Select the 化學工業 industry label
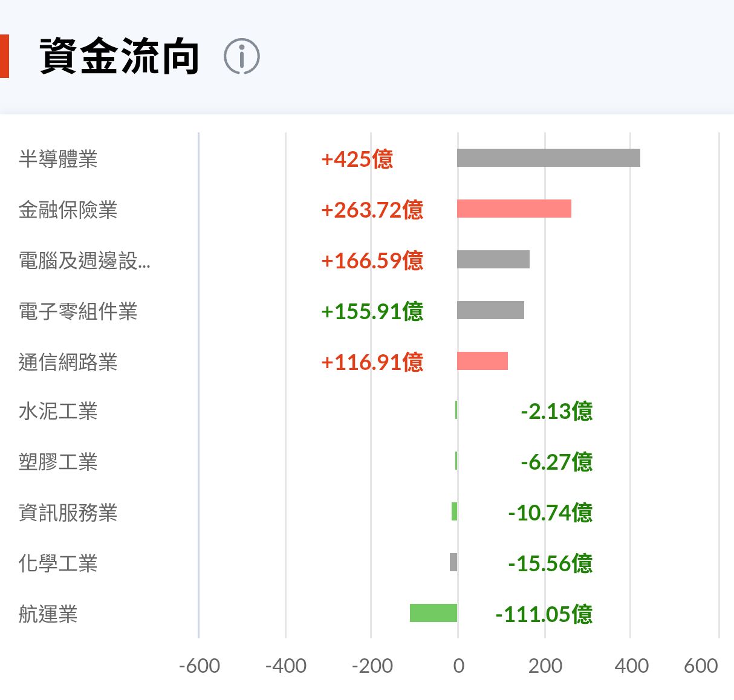Viewport: 734px width, 700px height. pyautogui.click(x=58, y=563)
